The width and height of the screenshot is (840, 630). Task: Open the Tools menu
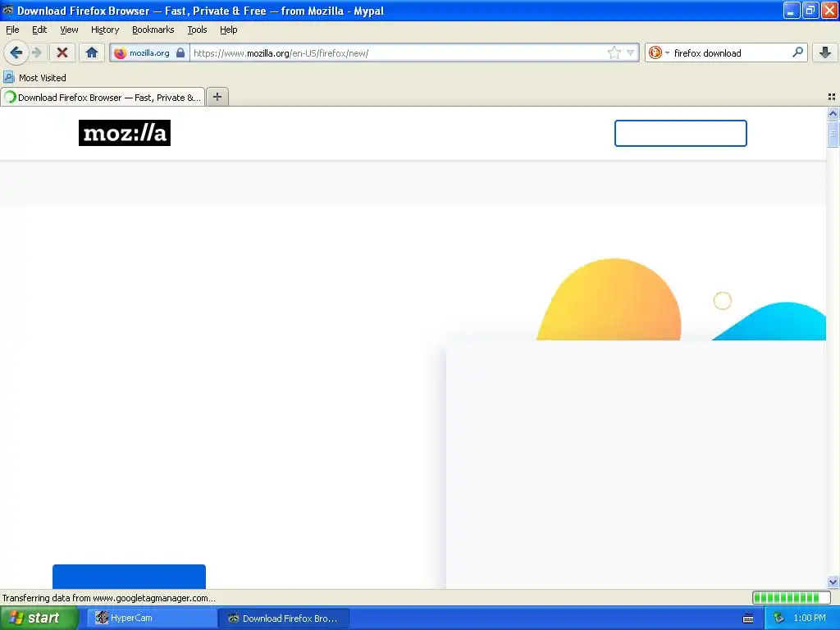tap(197, 30)
